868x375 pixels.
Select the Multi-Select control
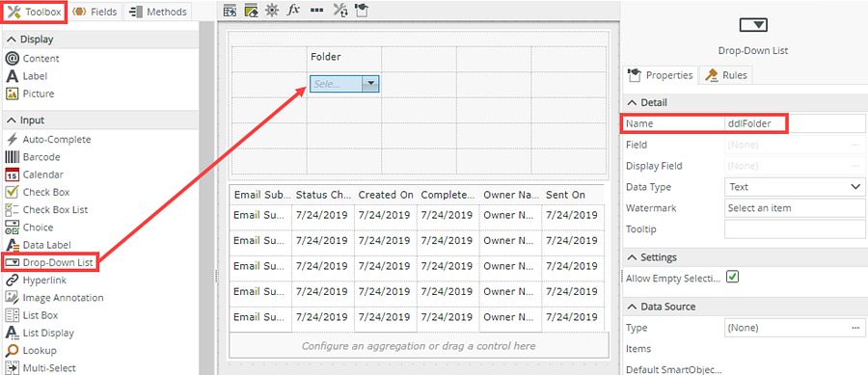41,368
